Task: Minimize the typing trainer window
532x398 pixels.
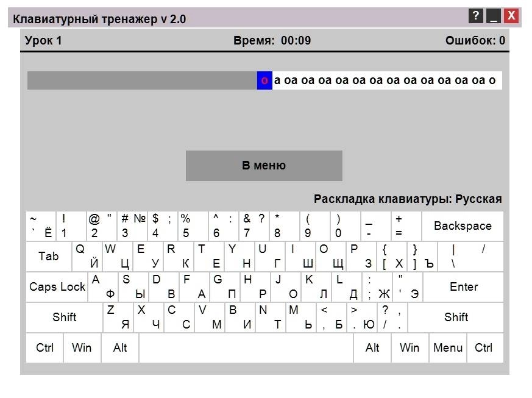Action: [494, 16]
